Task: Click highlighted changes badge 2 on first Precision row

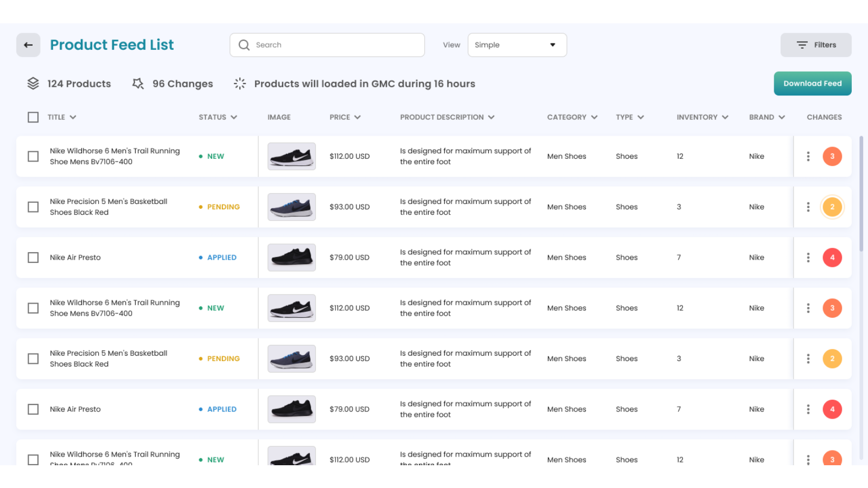Action: coord(832,207)
